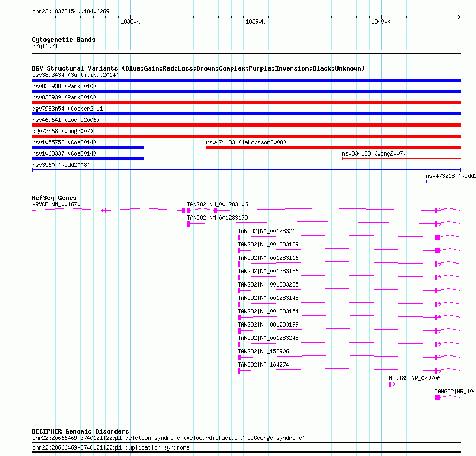Select the TANGO2|NM_152906 transcript label
The width and height of the screenshot is (476, 456).
[x=264, y=351]
